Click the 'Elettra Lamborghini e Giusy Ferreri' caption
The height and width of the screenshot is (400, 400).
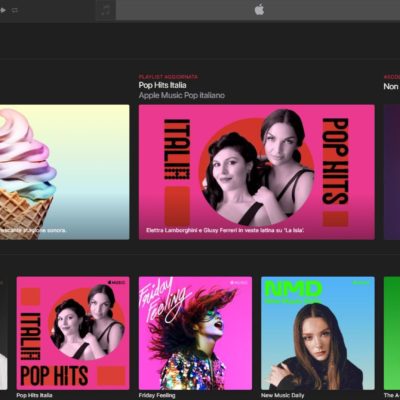tap(225, 230)
